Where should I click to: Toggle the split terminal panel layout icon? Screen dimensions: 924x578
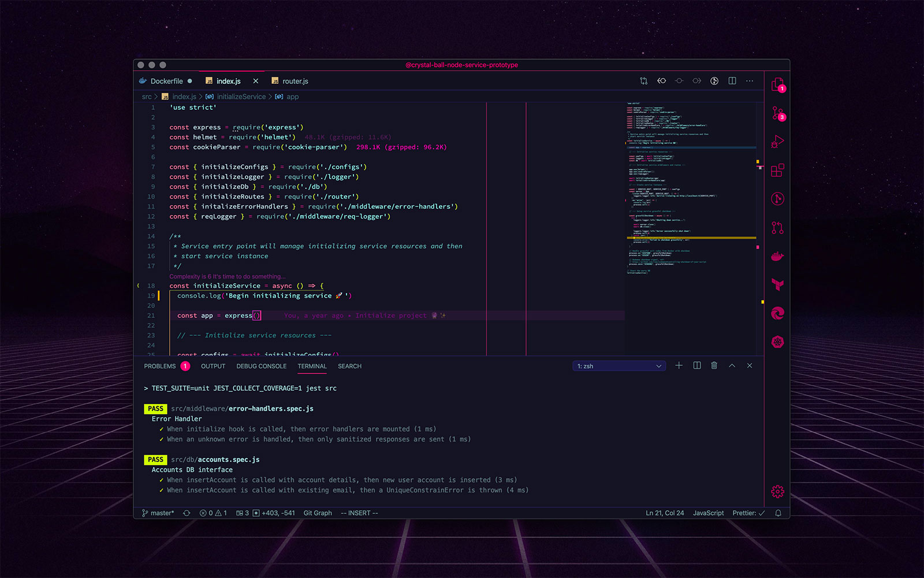pyautogui.click(x=696, y=365)
